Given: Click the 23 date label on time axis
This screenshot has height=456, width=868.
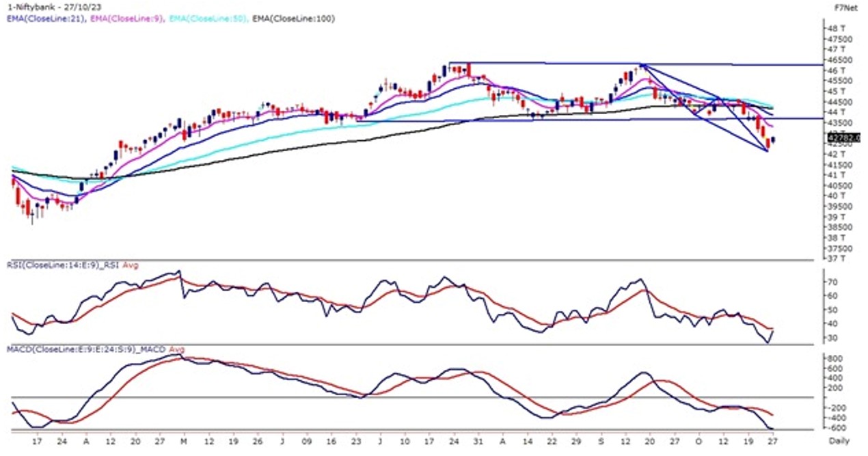Looking at the screenshot, I should tap(355, 443).
